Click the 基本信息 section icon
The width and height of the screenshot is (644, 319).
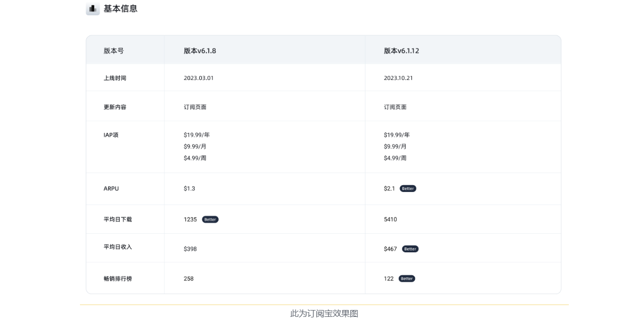[x=93, y=8]
